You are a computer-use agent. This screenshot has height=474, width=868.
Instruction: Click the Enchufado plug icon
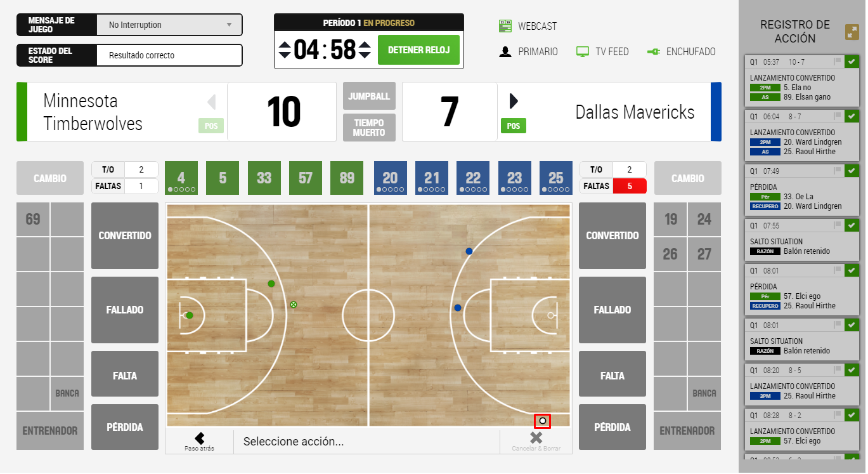653,52
